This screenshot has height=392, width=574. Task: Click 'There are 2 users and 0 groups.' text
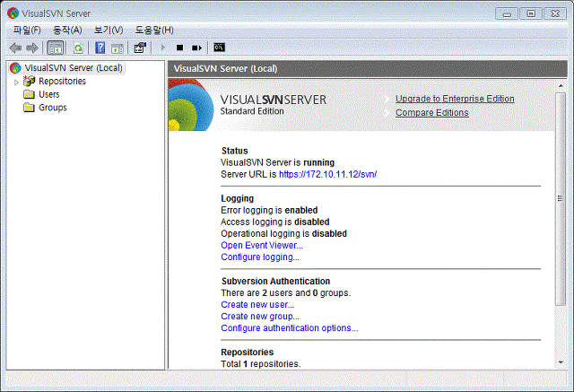click(x=285, y=292)
